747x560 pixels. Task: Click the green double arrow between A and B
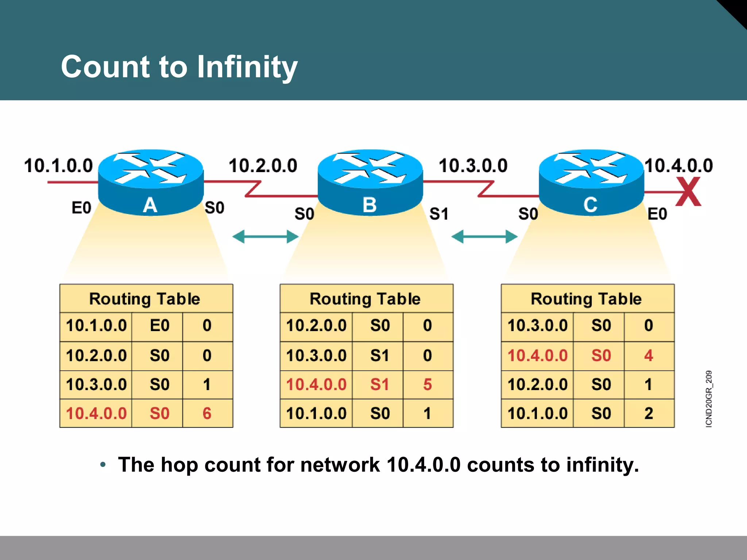click(266, 237)
